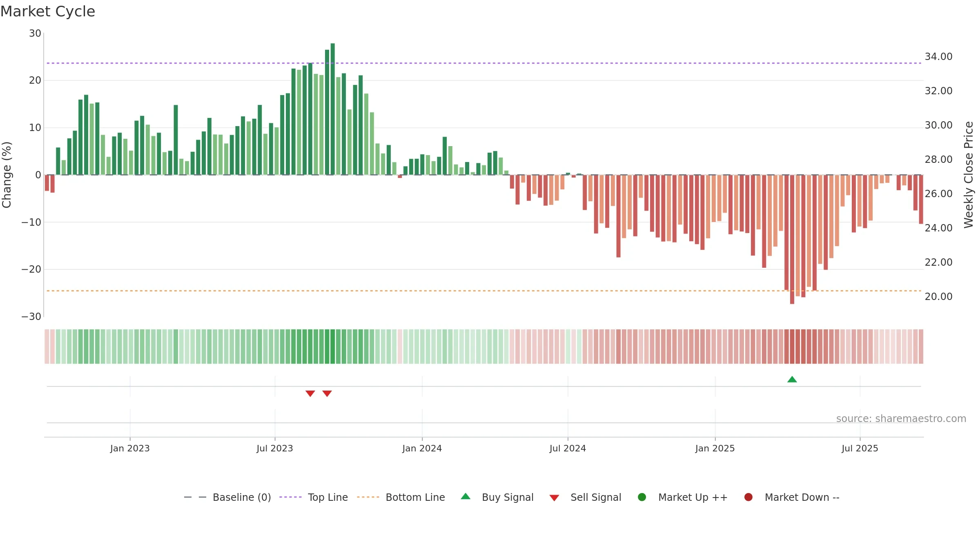This screenshot has width=980, height=551.
Task: Click the Jul 2025 axis label
Action: coord(860,449)
